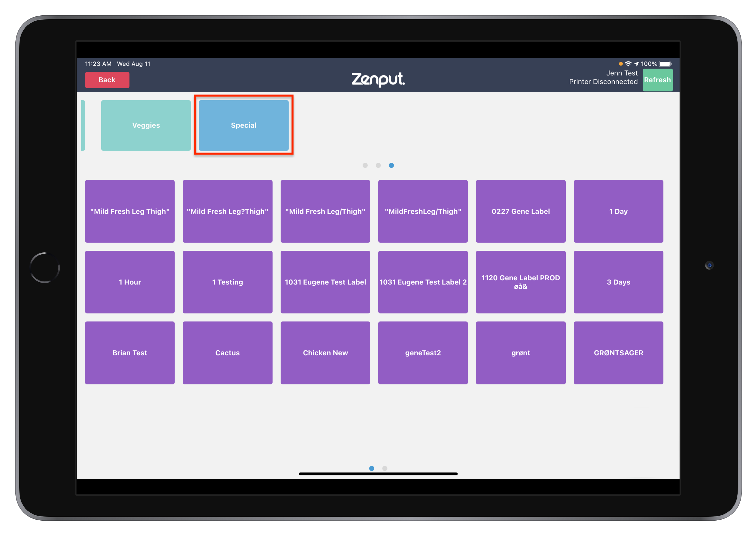Choose the 3 Days label
Viewport: 756px width, 536px height.
[x=618, y=282]
